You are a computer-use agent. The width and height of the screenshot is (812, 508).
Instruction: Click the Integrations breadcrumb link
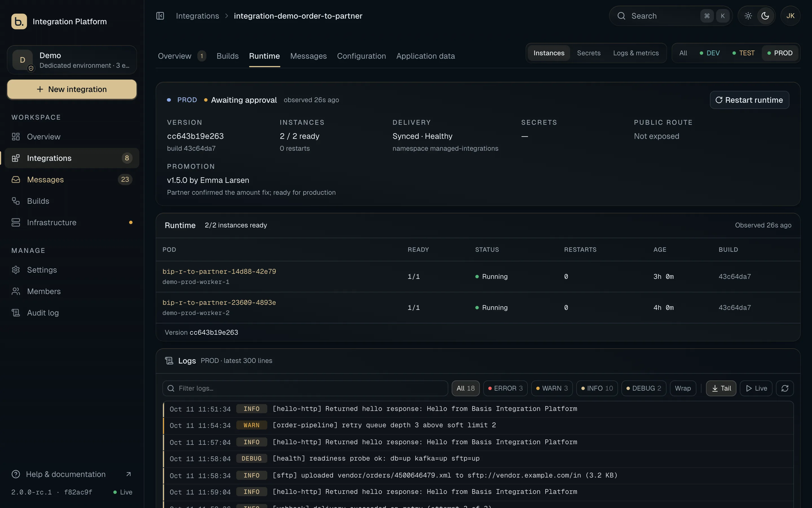click(x=197, y=16)
